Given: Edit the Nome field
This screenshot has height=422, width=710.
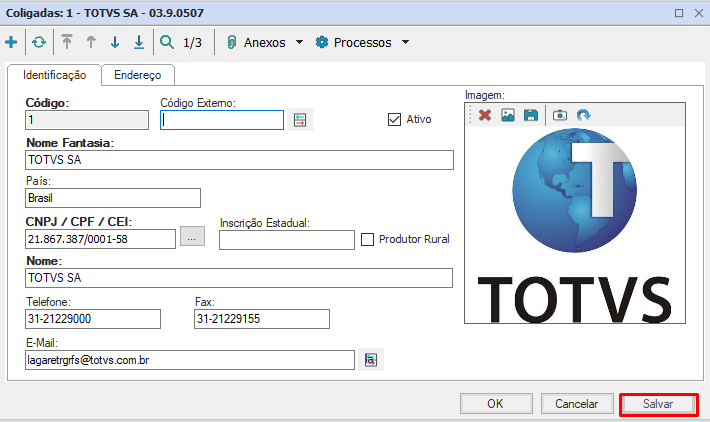Looking at the screenshot, I should tap(239, 278).
